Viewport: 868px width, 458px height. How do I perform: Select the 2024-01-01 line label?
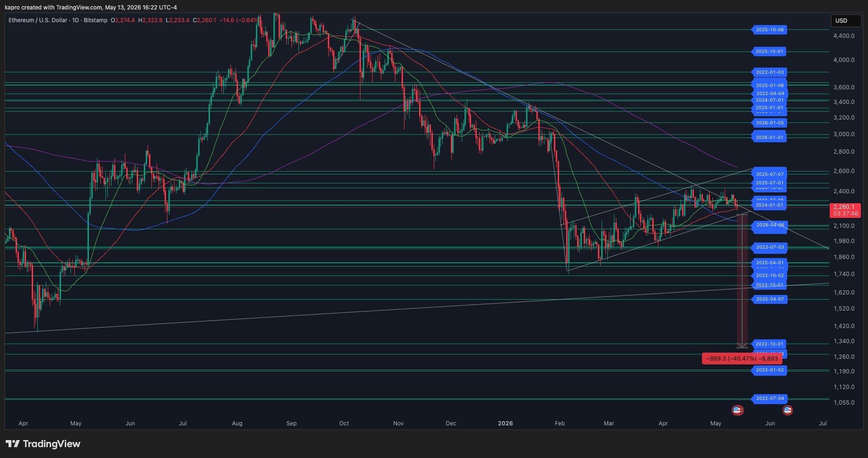[769, 205]
